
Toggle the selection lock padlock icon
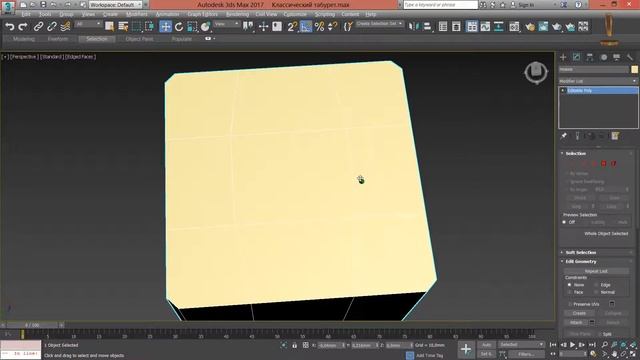pos(294,345)
